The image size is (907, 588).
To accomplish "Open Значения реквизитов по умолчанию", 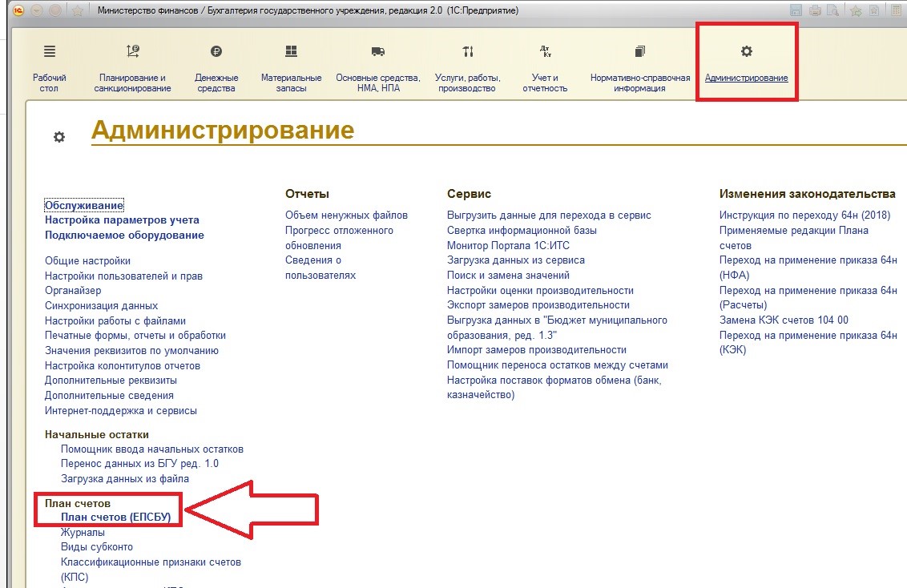I will 132,350.
